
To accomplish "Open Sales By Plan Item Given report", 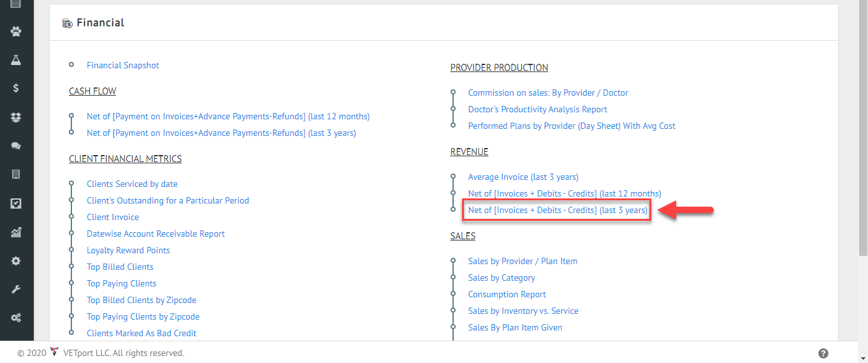I will pos(515,327).
